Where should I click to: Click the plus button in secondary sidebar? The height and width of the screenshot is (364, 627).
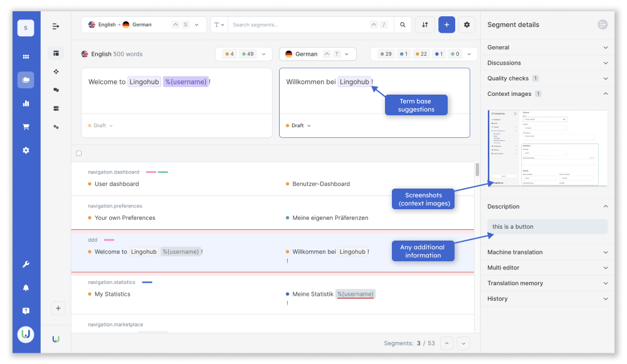[x=58, y=308]
